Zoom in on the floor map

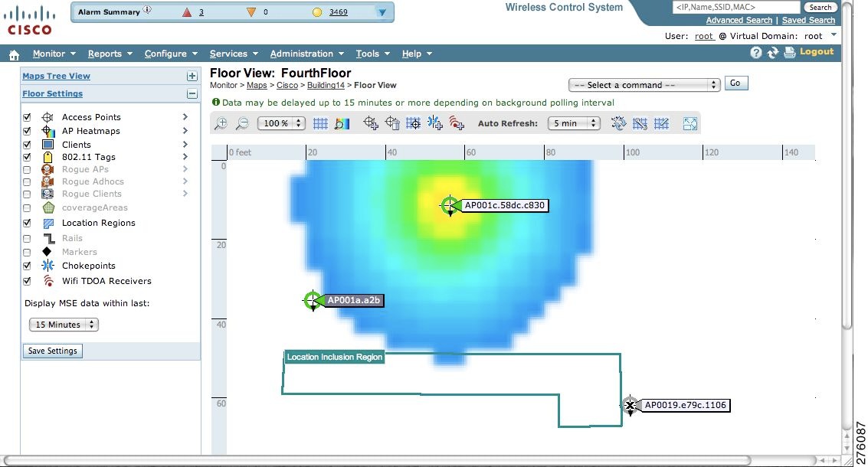click(x=221, y=123)
